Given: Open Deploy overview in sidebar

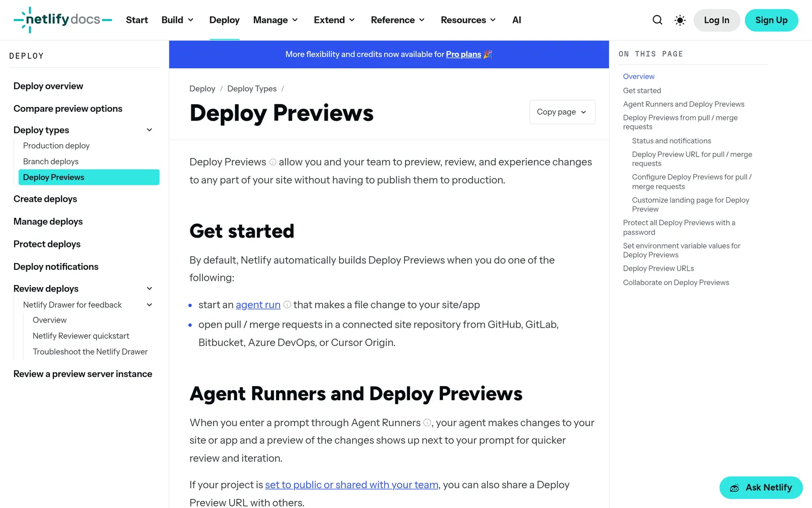Looking at the screenshot, I should [48, 86].
